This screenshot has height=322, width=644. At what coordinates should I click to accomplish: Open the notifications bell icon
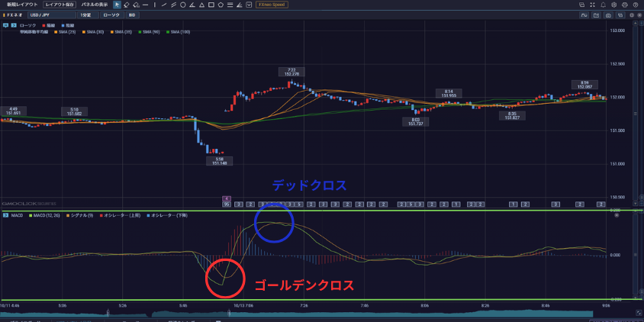[x=604, y=5]
